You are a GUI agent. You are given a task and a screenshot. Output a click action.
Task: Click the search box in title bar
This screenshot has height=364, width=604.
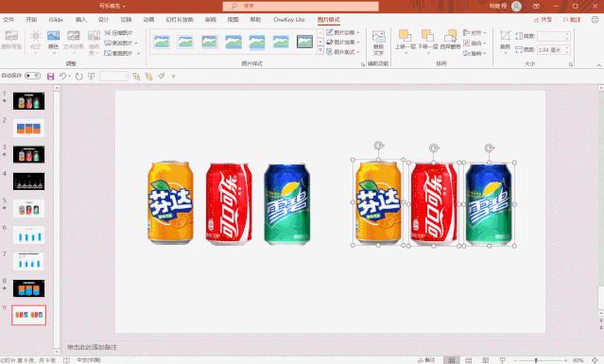(x=301, y=6)
